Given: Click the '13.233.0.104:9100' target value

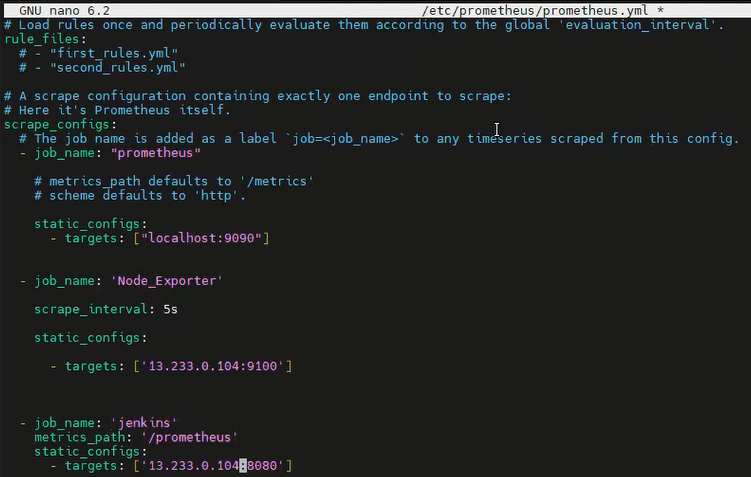Looking at the screenshot, I should pos(213,366).
